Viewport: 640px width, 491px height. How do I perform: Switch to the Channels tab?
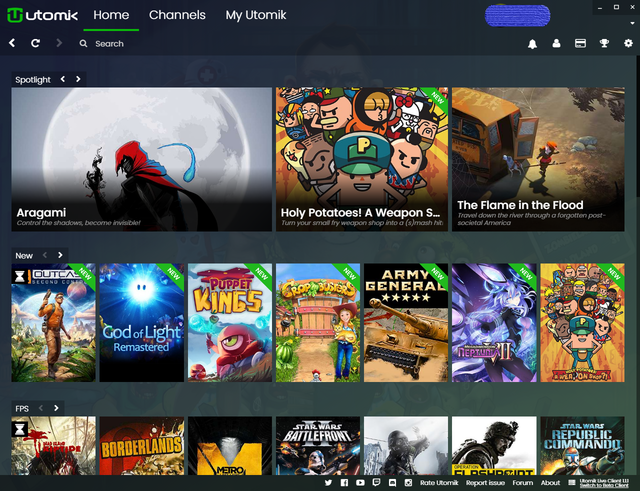[x=177, y=15]
